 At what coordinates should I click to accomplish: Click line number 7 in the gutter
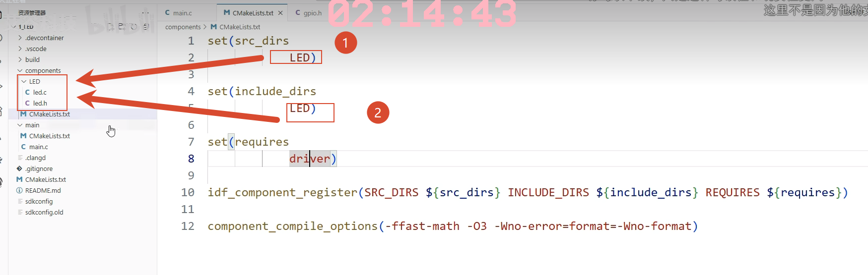pyautogui.click(x=191, y=142)
